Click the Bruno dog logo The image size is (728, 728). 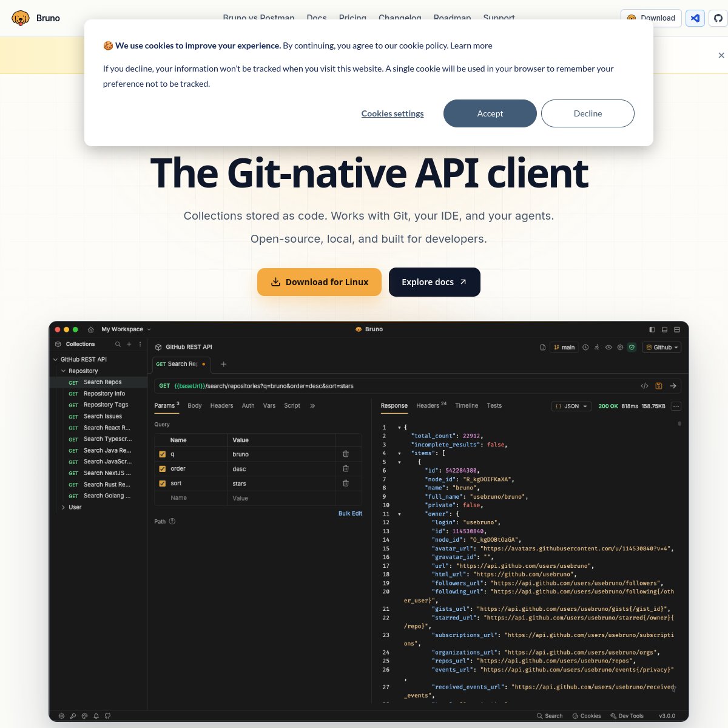point(21,18)
